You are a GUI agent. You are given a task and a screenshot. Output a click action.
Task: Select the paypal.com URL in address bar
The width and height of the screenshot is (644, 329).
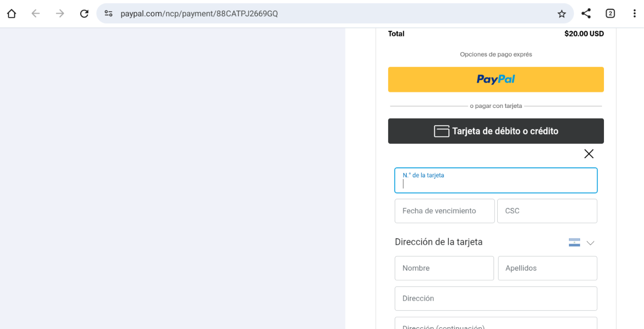pyautogui.click(x=199, y=13)
